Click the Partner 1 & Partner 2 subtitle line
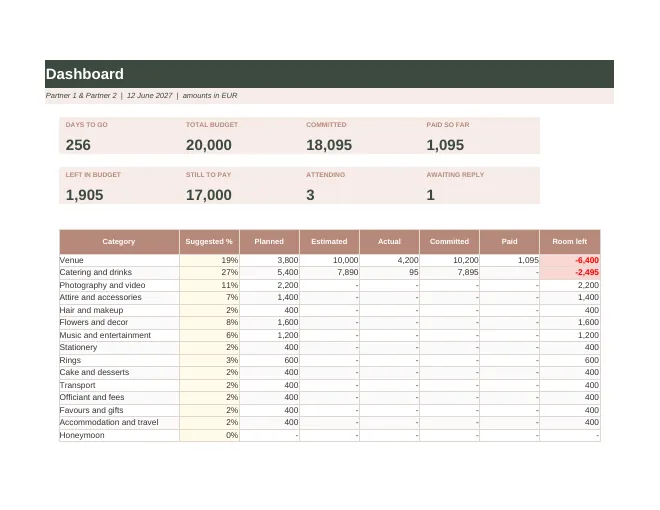Screen dimensions: 660x510 coord(141,96)
